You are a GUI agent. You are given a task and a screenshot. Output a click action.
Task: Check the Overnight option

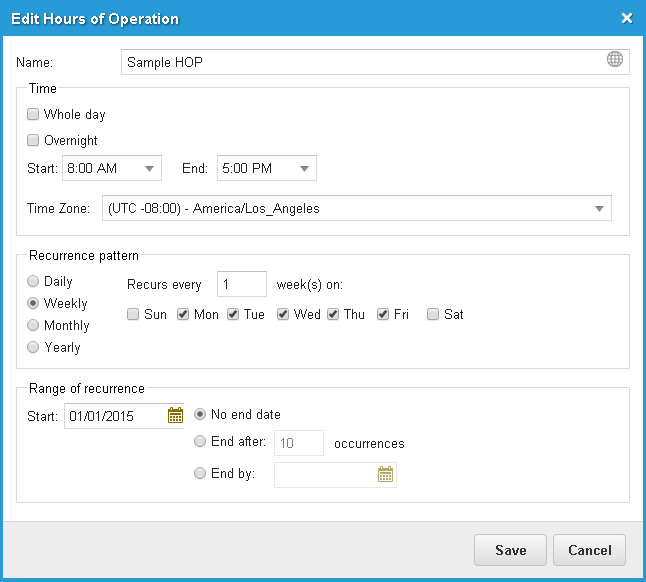(33, 140)
